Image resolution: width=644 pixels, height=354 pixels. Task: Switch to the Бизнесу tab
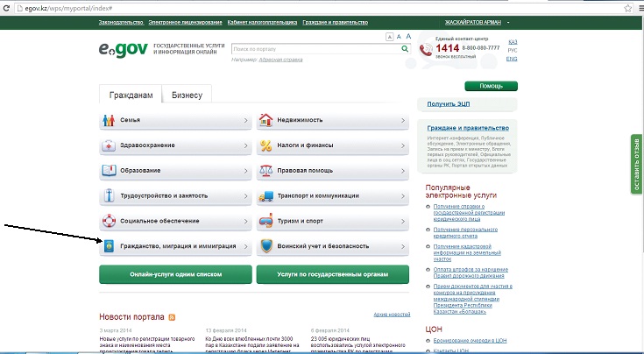click(187, 95)
